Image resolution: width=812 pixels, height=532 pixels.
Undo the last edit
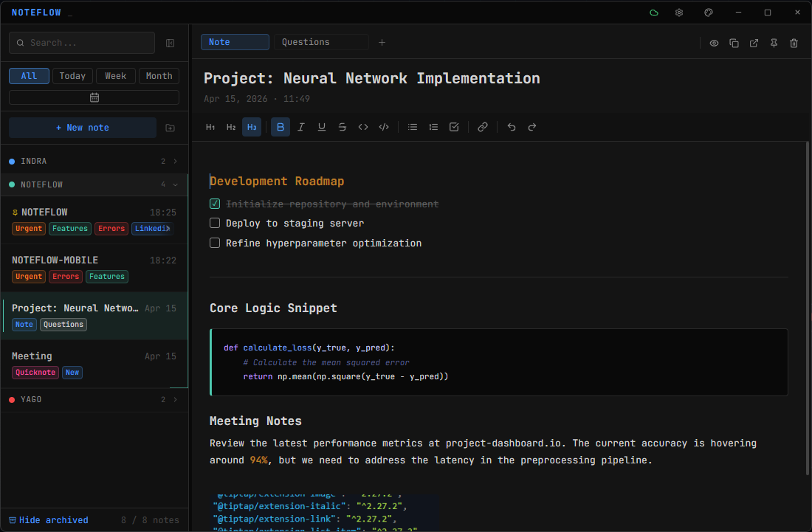(512, 127)
